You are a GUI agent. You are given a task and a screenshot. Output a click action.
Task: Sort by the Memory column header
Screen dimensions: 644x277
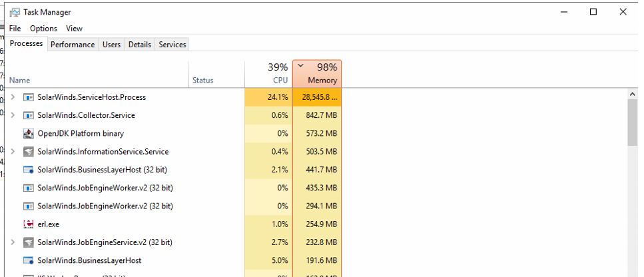click(x=317, y=75)
